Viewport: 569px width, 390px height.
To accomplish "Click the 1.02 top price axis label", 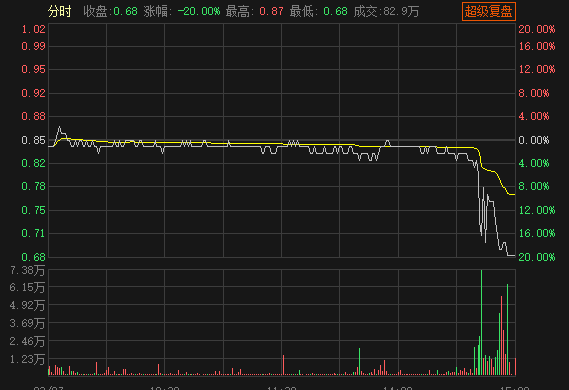I will coord(33,29).
